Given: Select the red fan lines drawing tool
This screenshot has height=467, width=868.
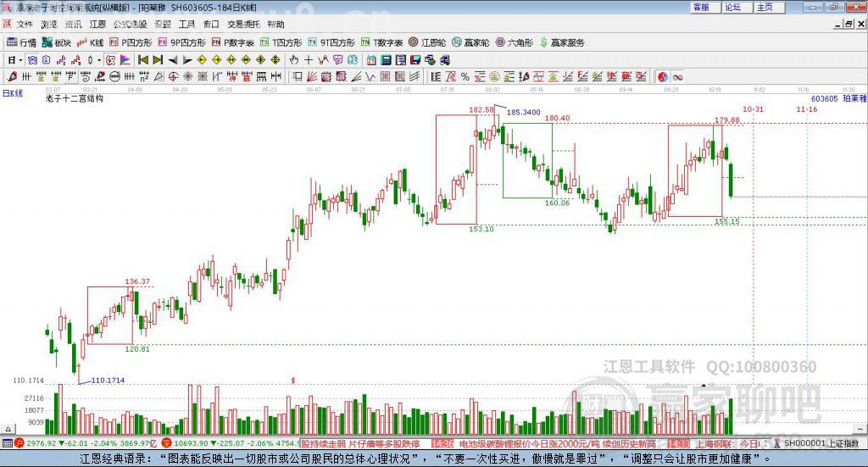Looking at the screenshot, I should pyautogui.click(x=312, y=77).
